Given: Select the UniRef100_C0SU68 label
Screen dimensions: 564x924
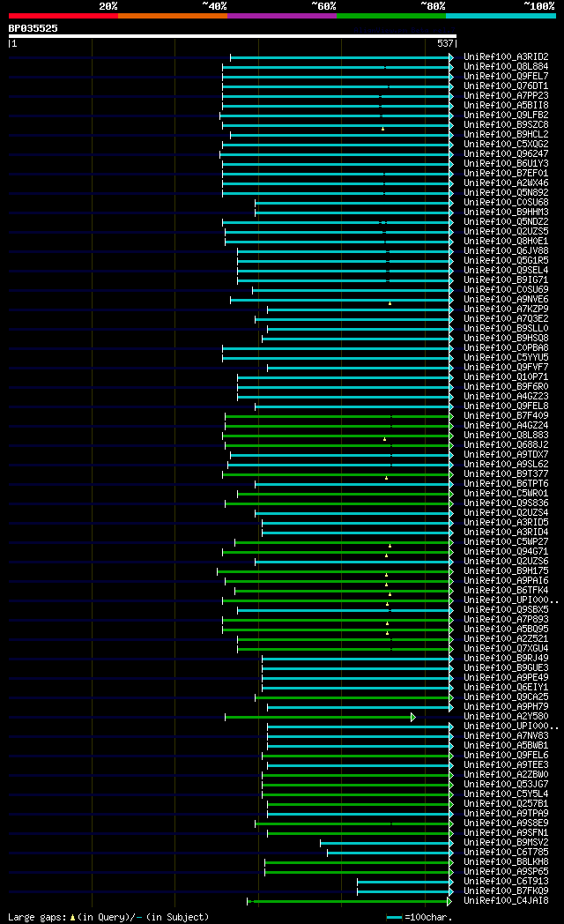Looking at the screenshot, I should click(506, 203).
